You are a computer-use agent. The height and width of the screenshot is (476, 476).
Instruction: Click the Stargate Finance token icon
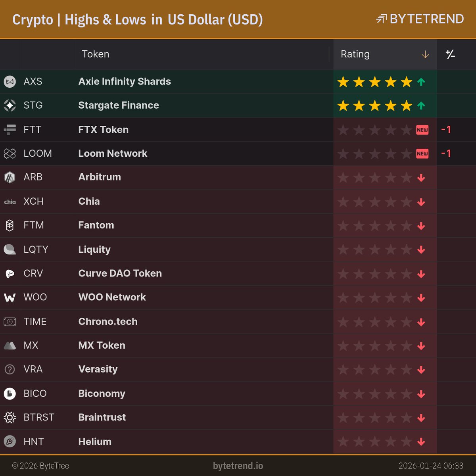[x=10, y=106]
